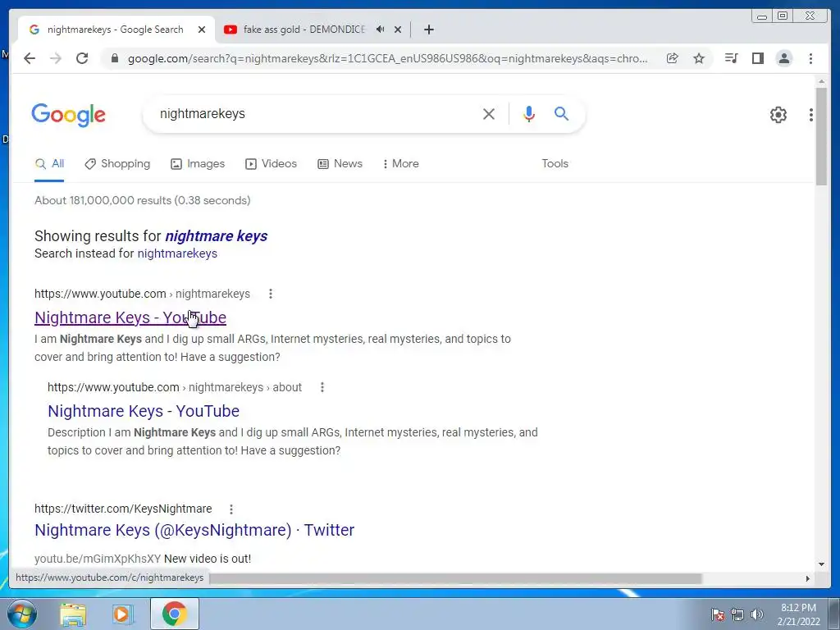840x630 pixels.
Task: Mute the YouTube tab audio icon
Action: pos(381,30)
